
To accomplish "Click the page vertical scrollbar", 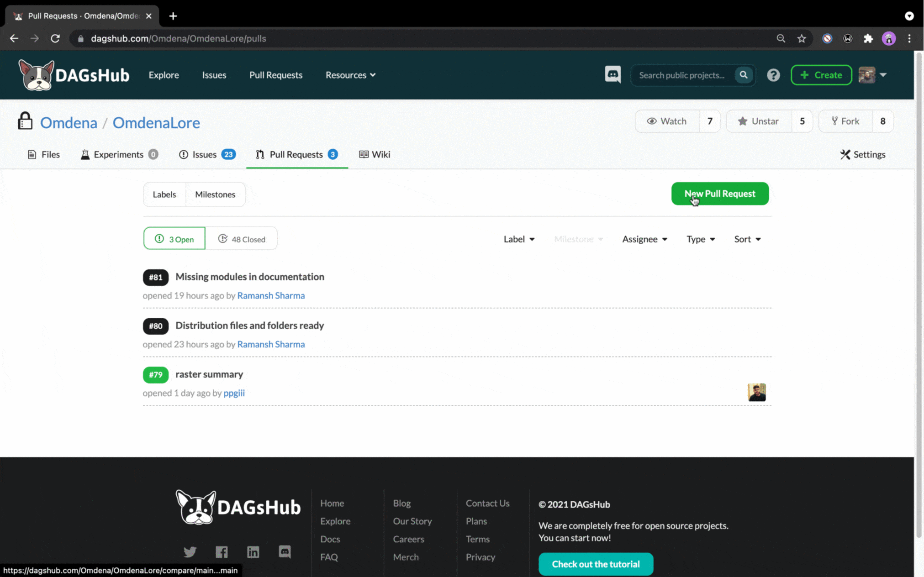I will 919,294.
